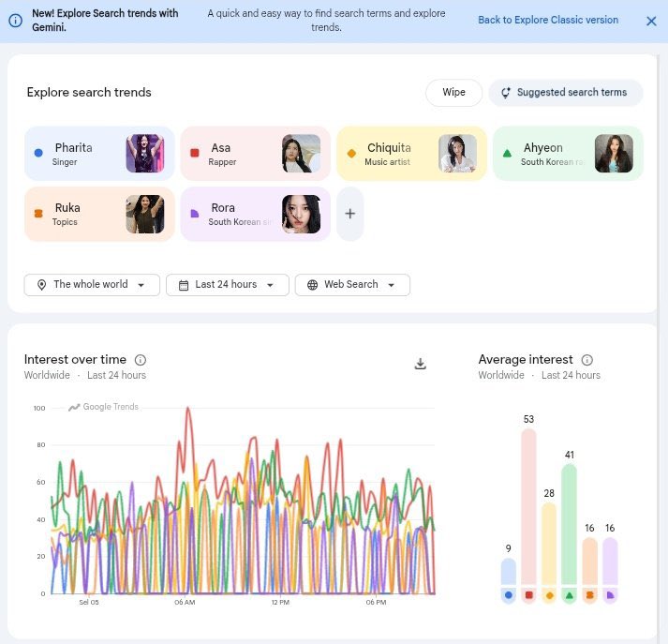Click the arrow next to Last 24 hours
The height and width of the screenshot is (644, 668).
point(270,285)
